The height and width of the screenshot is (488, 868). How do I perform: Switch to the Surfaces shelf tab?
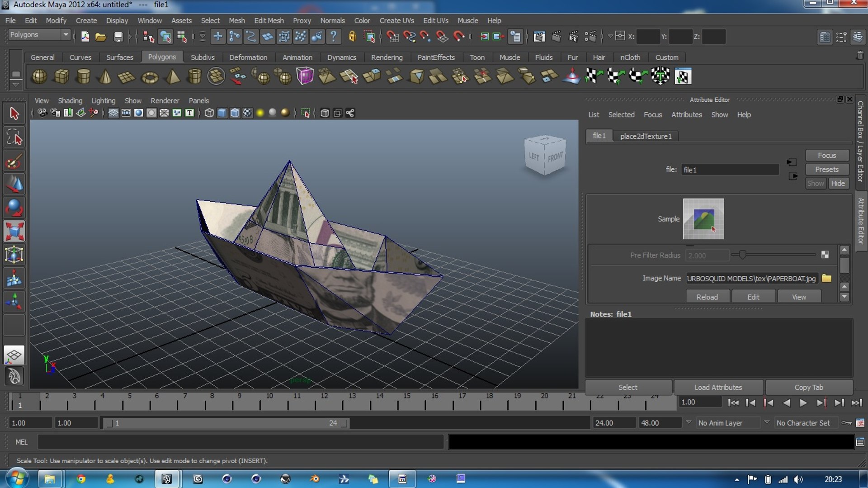pyautogui.click(x=120, y=57)
